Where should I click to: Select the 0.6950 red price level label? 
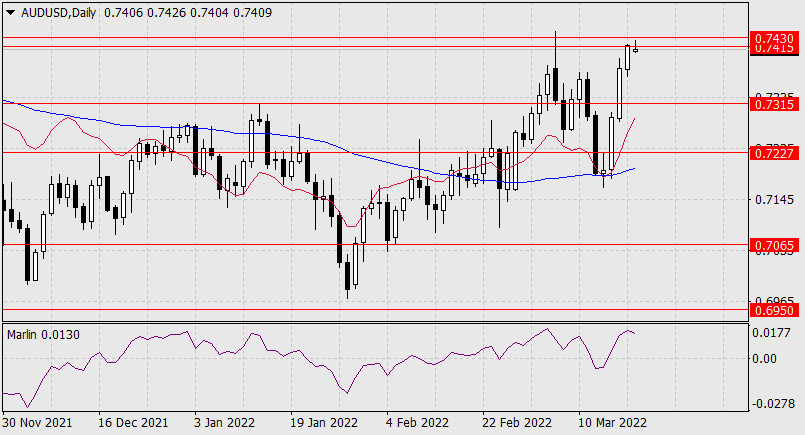click(774, 310)
